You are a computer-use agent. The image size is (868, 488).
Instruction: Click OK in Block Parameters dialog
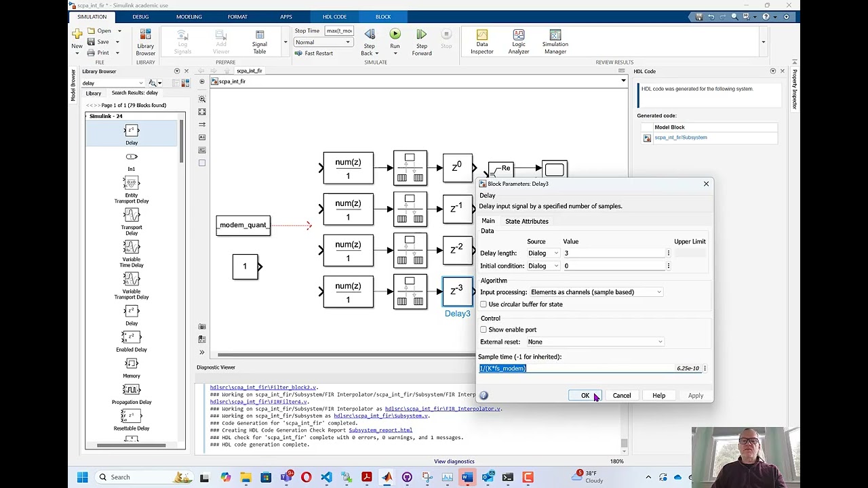pyautogui.click(x=585, y=395)
